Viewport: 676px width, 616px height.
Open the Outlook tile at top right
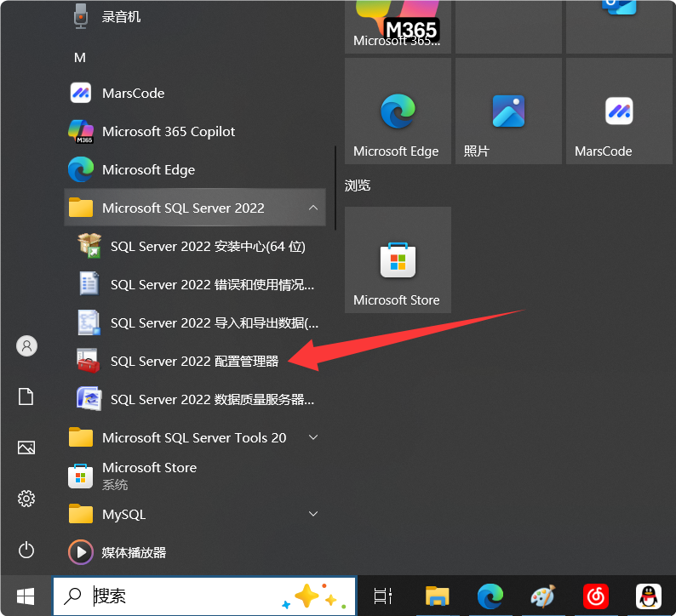coord(620,26)
